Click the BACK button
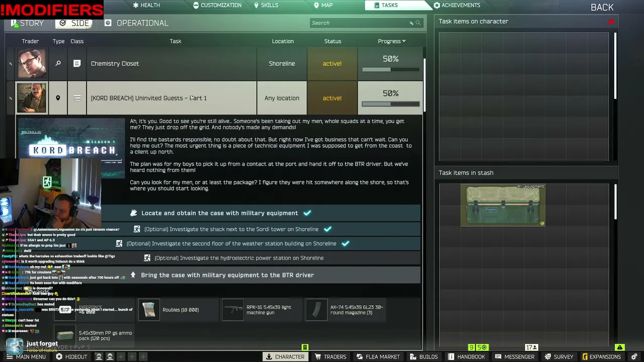The image size is (644, 362). (602, 7)
